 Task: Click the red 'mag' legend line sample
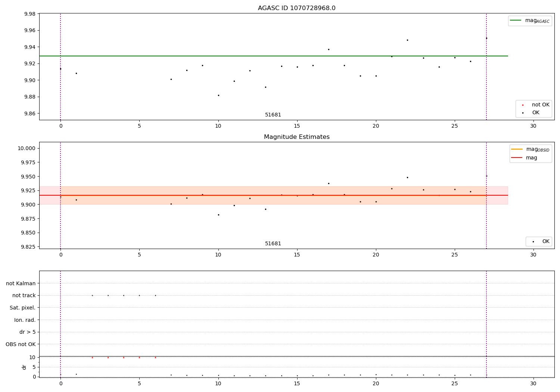tap(517, 158)
